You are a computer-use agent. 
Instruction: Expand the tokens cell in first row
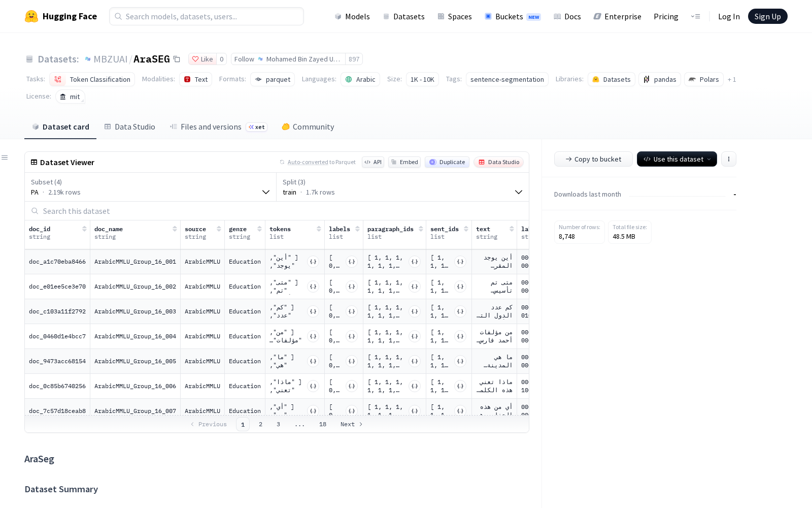313,262
